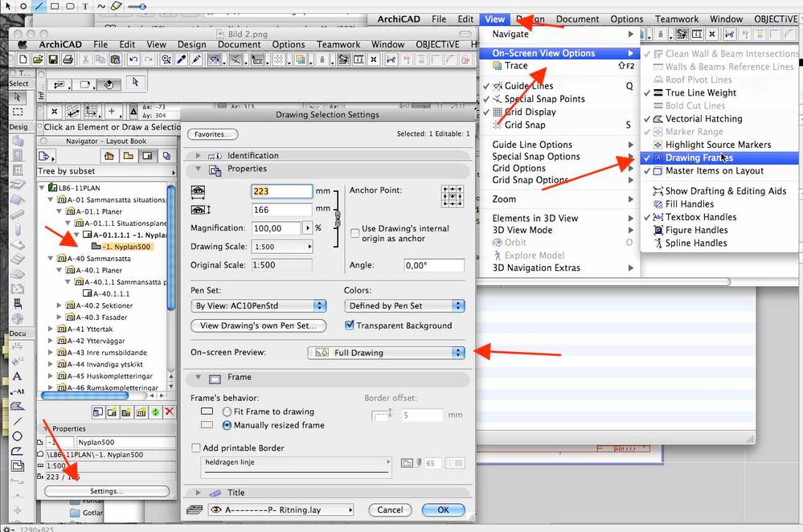Click the width dimension icon beside 223
803x532 pixels.
199,191
